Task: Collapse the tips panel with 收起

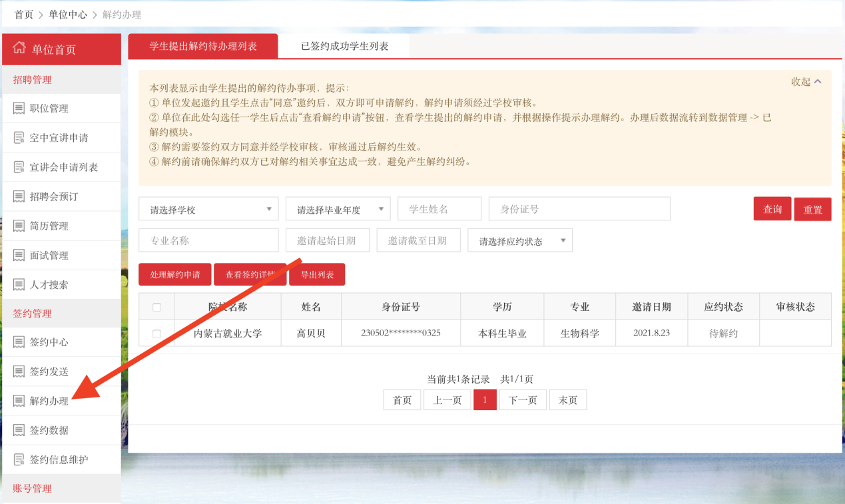Action: [806, 82]
